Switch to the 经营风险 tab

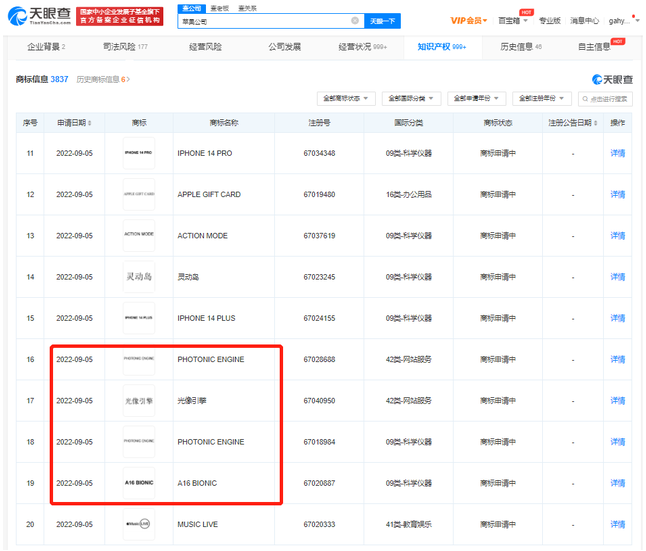(205, 47)
